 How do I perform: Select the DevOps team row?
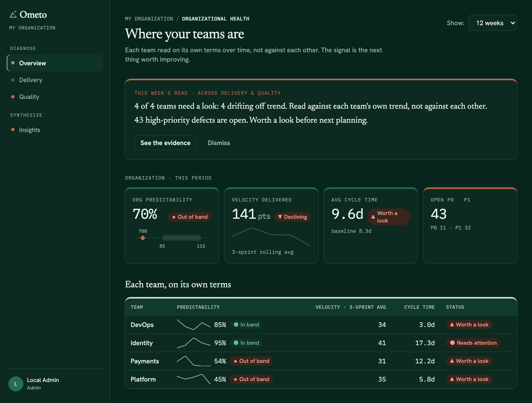pyautogui.click(x=321, y=325)
